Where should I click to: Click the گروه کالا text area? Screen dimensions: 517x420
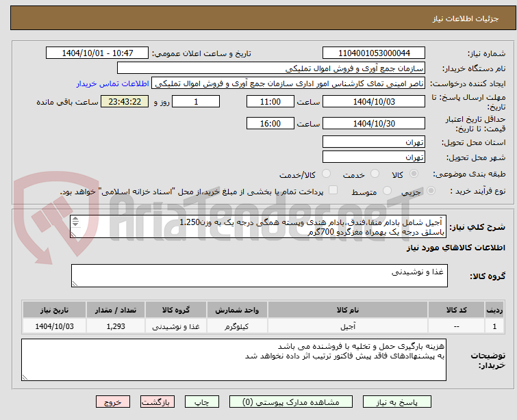tap(260, 276)
